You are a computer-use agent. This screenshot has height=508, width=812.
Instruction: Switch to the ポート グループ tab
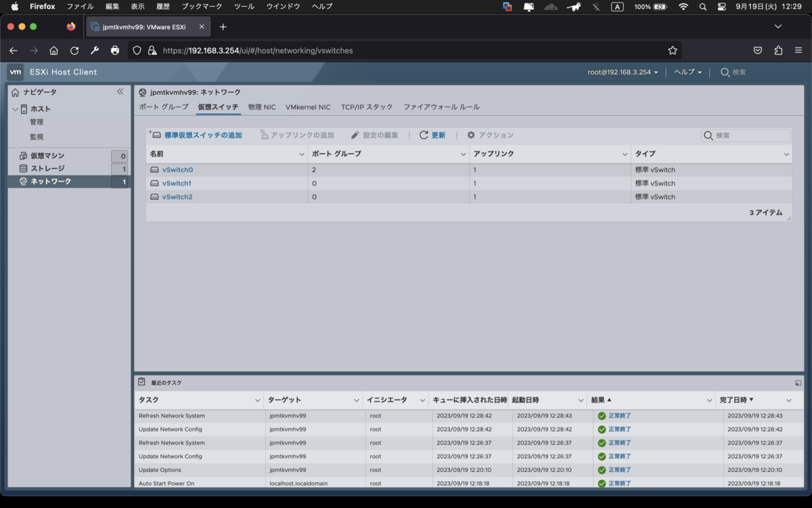pyautogui.click(x=164, y=107)
